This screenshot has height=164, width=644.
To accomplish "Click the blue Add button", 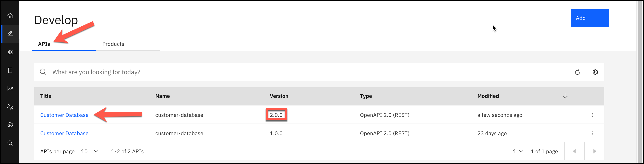I will coord(590,18).
